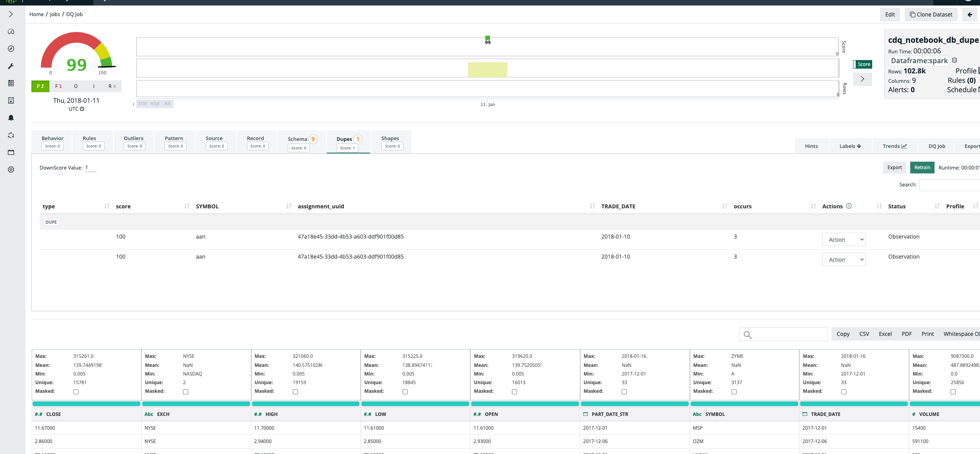Enable Masked for the EXCH column
This screenshot has width=980, height=454.
point(185,391)
